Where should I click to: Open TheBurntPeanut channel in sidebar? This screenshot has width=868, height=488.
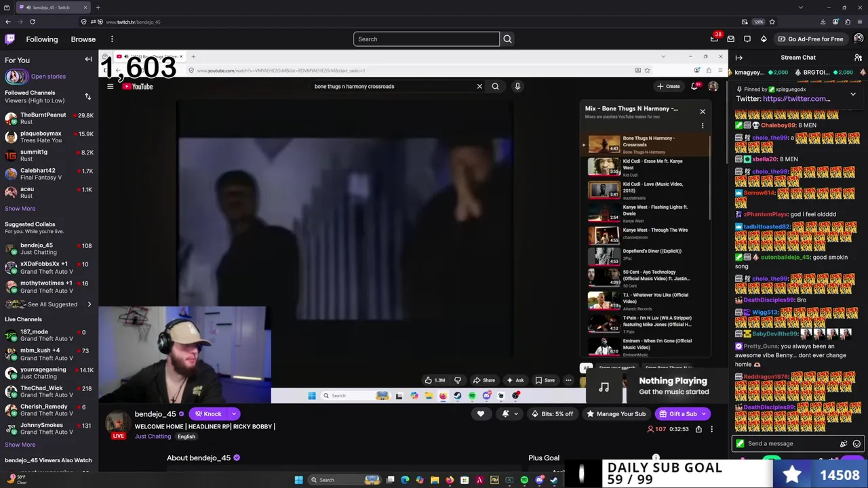pyautogui.click(x=49, y=119)
